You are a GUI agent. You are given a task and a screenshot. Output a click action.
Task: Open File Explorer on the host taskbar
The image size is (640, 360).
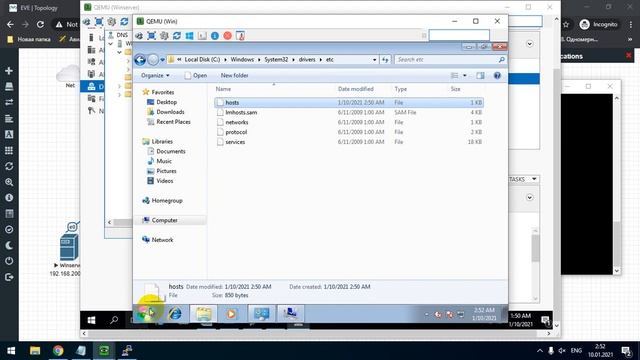coord(35,351)
